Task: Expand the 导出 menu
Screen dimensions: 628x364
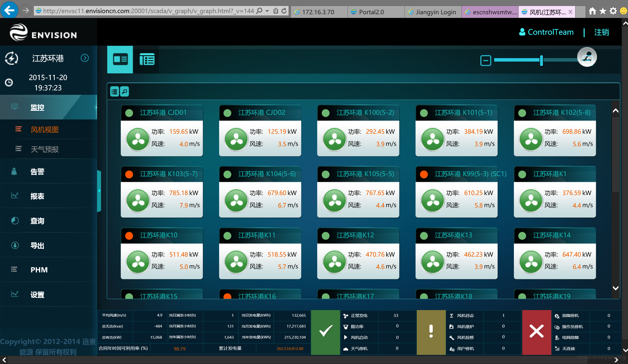Action: tap(49, 245)
